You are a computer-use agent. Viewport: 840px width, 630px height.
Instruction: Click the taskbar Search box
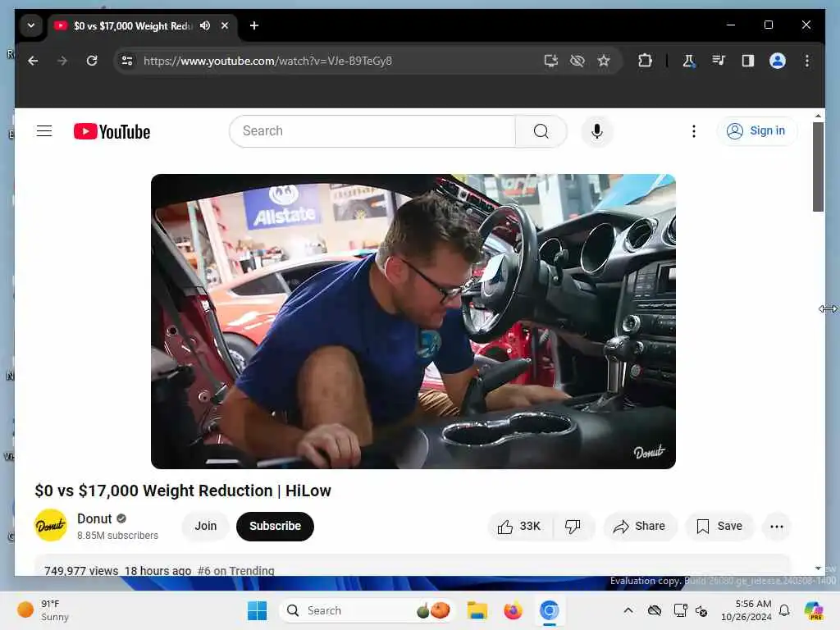(367, 610)
